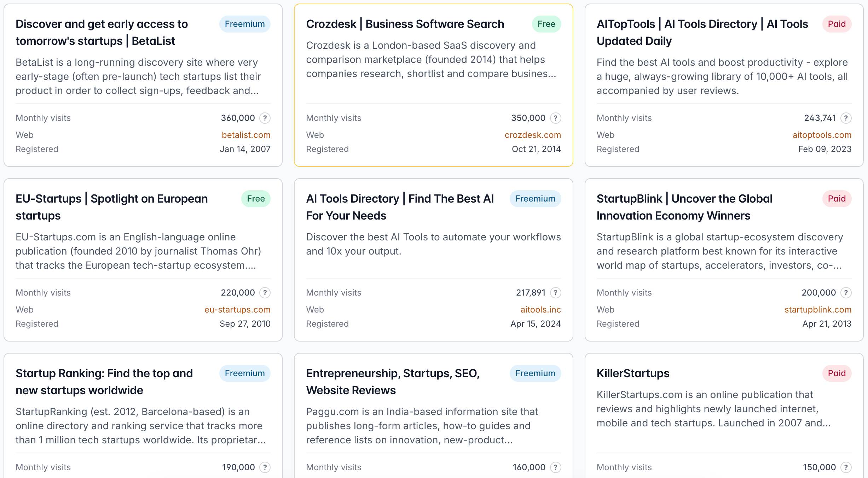Click help icon beside KillerStartups' 150,000 visits
Screen dimensions: 868x478
pyautogui.click(x=846, y=467)
